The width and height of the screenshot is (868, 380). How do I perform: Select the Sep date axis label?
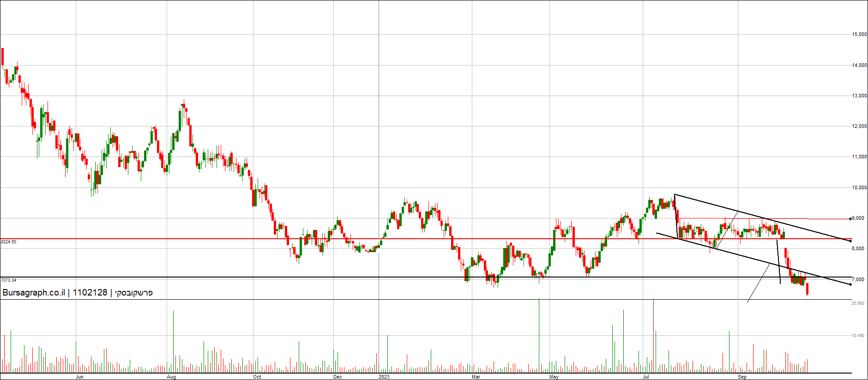point(742,377)
